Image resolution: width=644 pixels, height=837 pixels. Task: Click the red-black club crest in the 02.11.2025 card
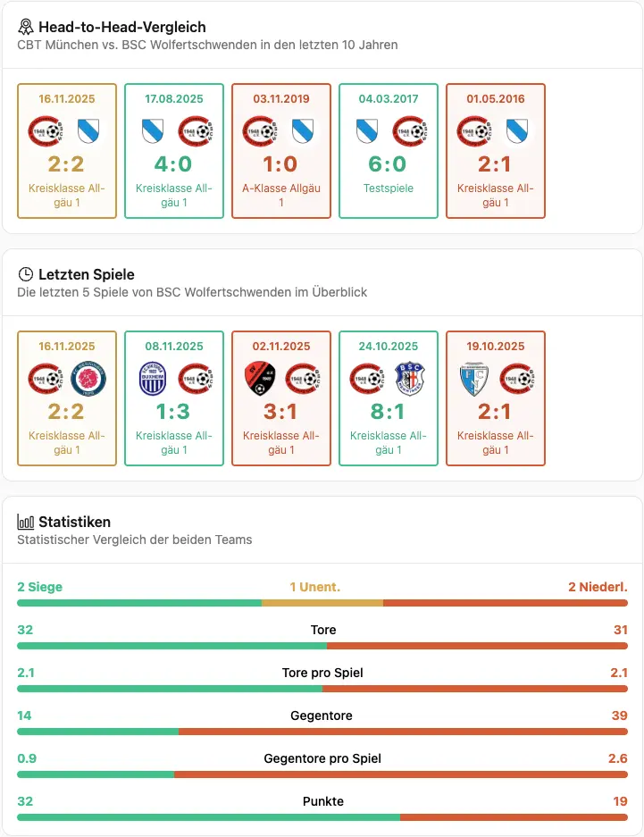point(261,378)
